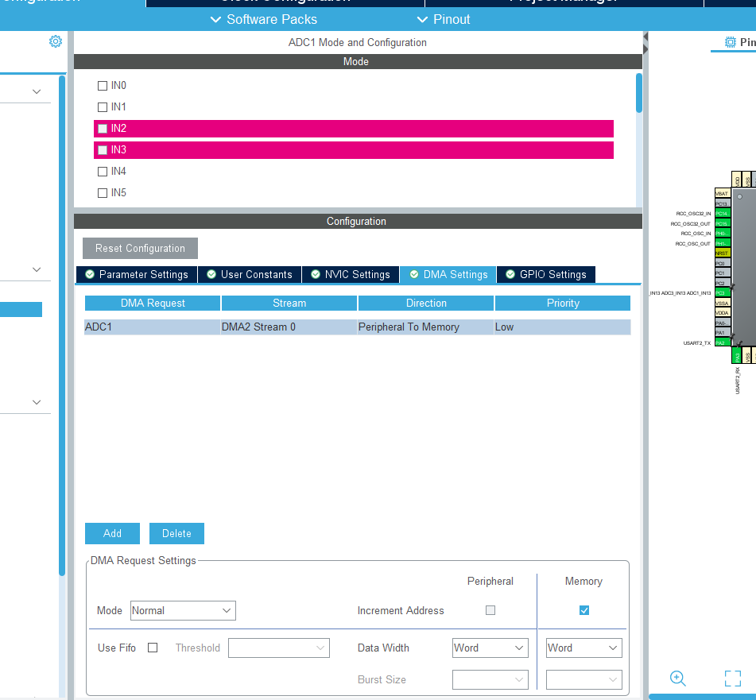This screenshot has width=756, height=700.
Task: Click the chip icon on the Pinout view tab
Action: 730,42
